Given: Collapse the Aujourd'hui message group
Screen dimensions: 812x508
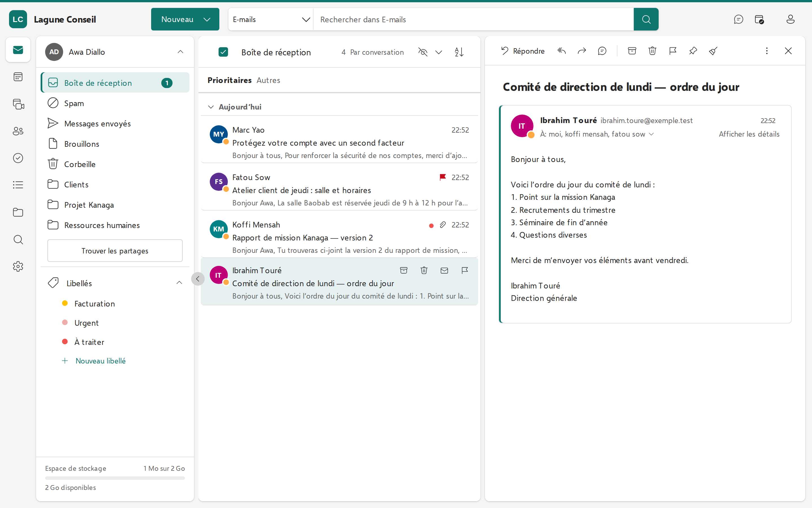Looking at the screenshot, I should click(211, 107).
